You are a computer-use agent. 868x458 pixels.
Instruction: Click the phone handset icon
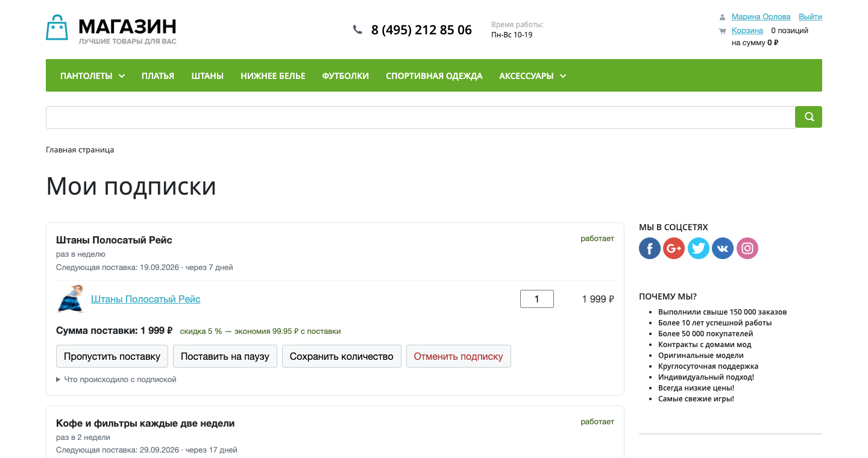[357, 29]
